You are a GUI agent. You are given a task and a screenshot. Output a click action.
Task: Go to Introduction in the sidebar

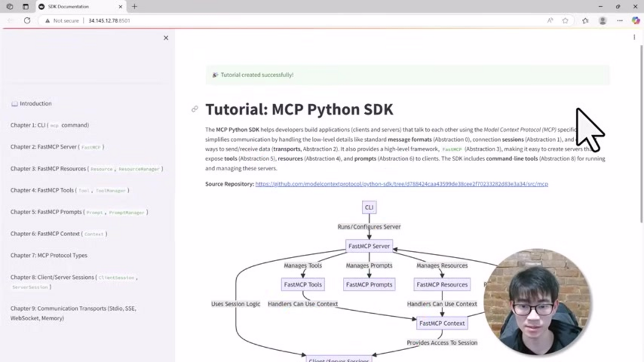tap(35, 103)
